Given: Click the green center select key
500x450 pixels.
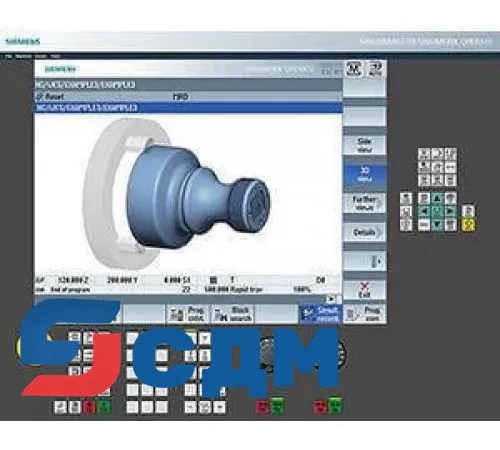Looking at the screenshot, I should coord(437,211).
